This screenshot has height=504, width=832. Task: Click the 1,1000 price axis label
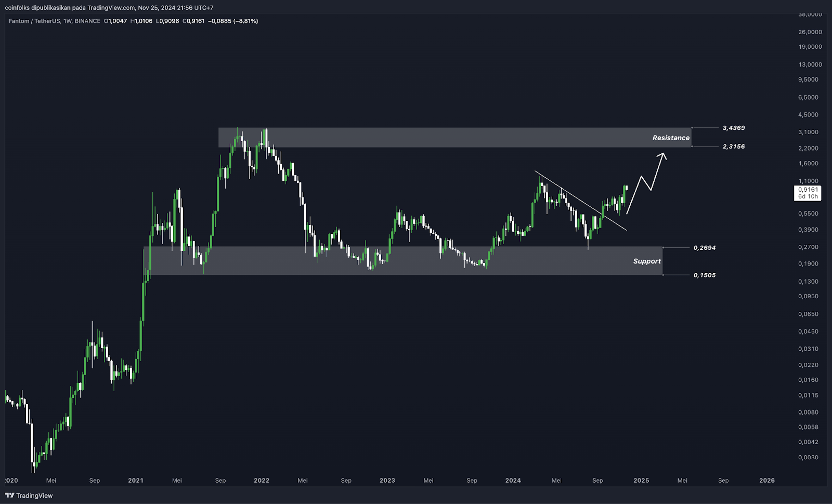tap(808, 181)
